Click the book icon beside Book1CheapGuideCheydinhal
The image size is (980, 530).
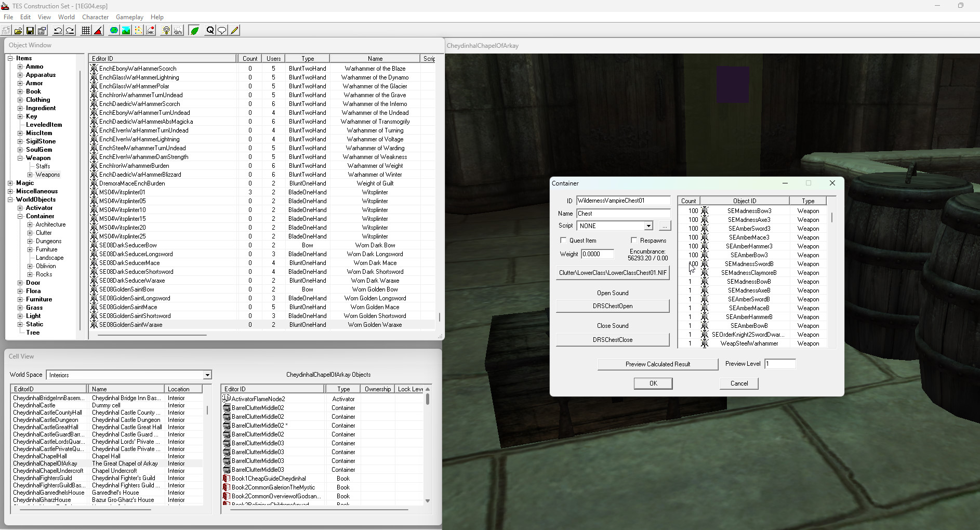(227, 479)
